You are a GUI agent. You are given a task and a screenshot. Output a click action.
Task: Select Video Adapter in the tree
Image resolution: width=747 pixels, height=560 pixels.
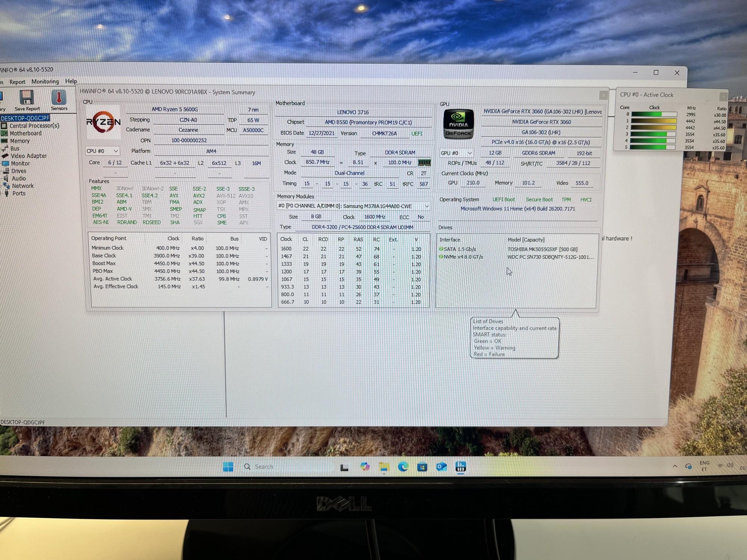click(28, 156)
